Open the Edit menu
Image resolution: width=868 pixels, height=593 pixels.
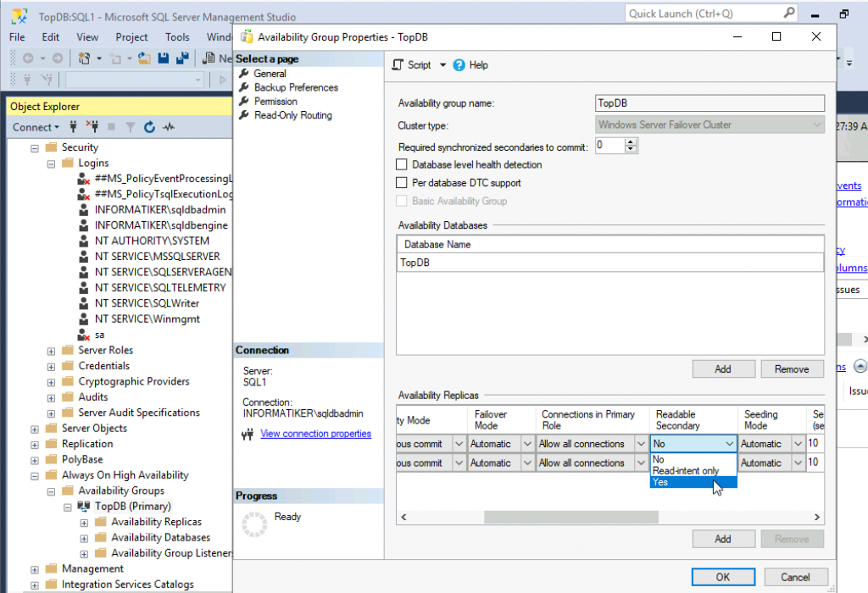(x=50, y=37)
